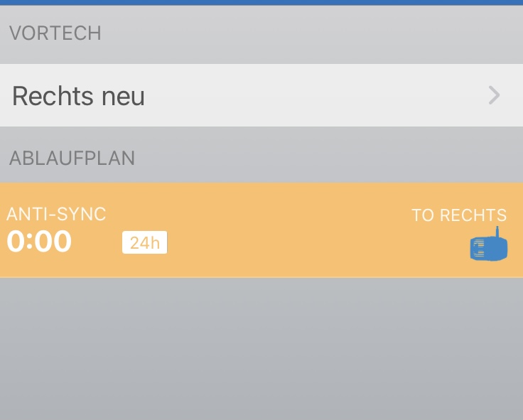
Task: Click the empty gray area below schedule
Action: 261,348
